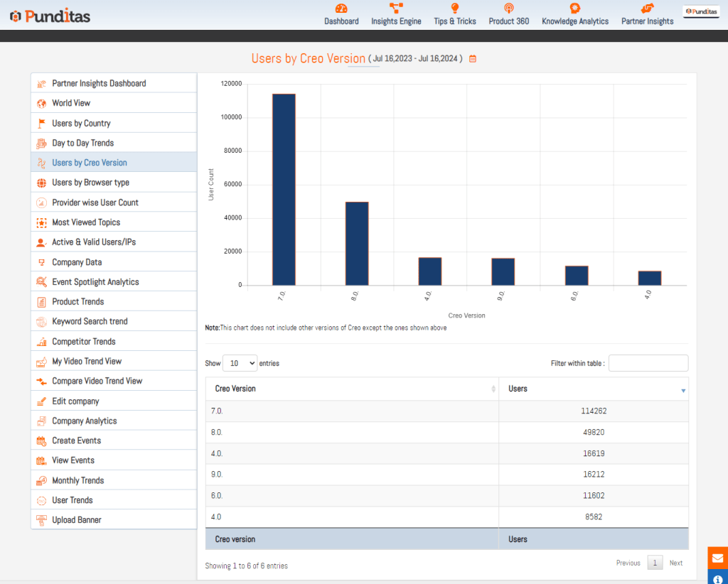Open the Product 360 icon
The height and width of the screenshot is (584, 728).
click(508, 9)
